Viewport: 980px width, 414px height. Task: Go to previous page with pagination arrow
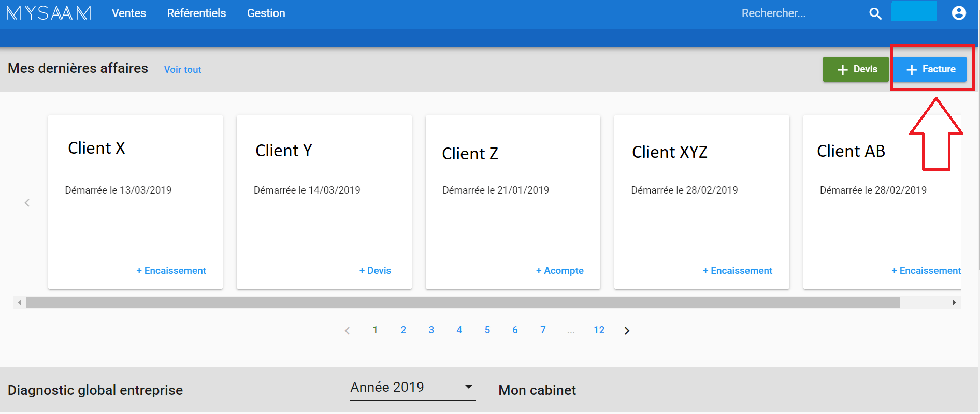[347, 330]
